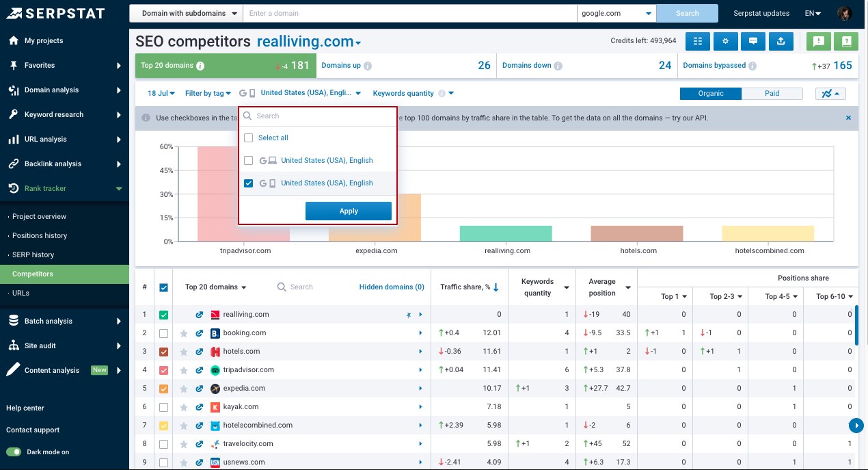Open 18 Jul date dropdown
The width and height of the screenshot is (868, 470).
161,94
